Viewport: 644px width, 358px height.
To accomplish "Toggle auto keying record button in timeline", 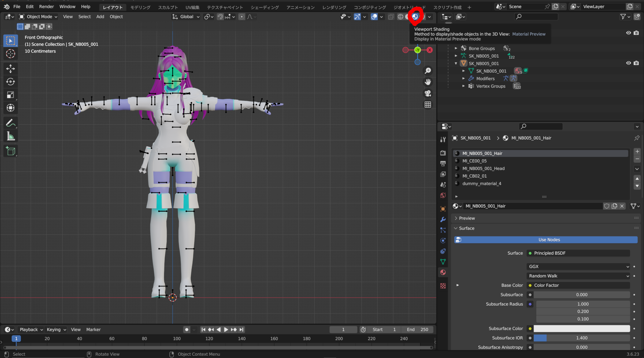I will coord(187,330).
